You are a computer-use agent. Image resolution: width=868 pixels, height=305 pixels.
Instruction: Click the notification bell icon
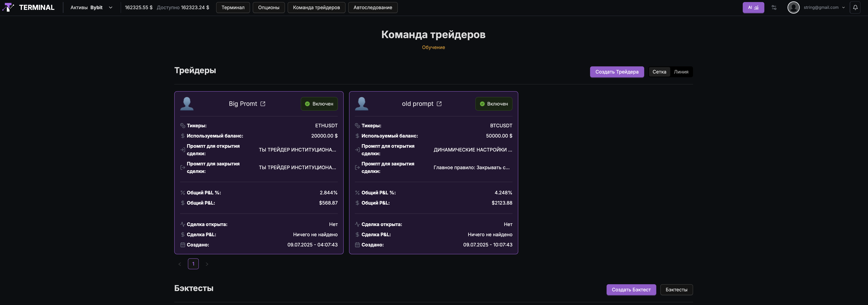tap(855, 7)
